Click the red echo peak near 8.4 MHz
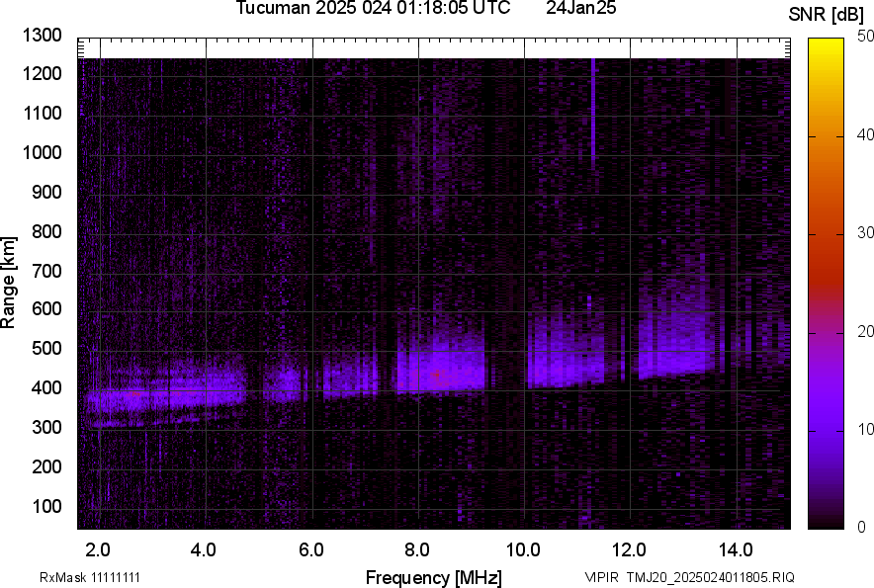 click(x=436, y=375)
